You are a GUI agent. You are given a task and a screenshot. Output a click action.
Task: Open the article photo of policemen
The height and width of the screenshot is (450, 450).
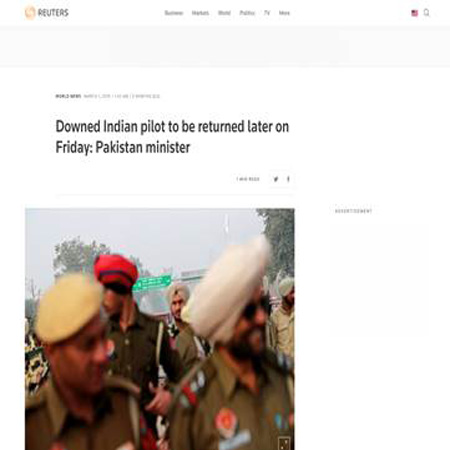tap(160, 329)
